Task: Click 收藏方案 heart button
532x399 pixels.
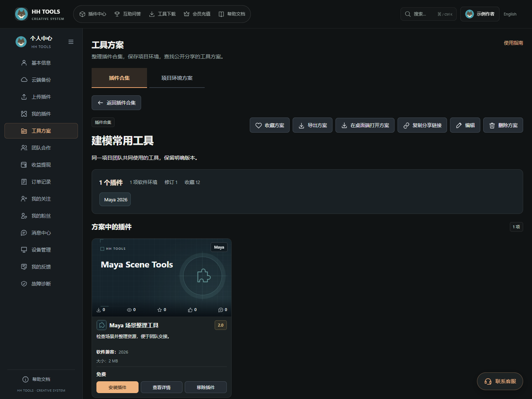Action: pos(270,125)
